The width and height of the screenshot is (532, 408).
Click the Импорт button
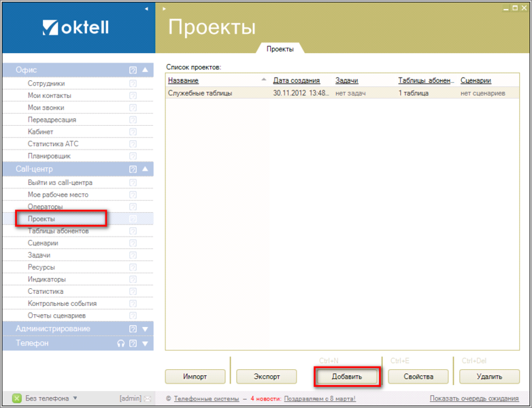(195, 377)
